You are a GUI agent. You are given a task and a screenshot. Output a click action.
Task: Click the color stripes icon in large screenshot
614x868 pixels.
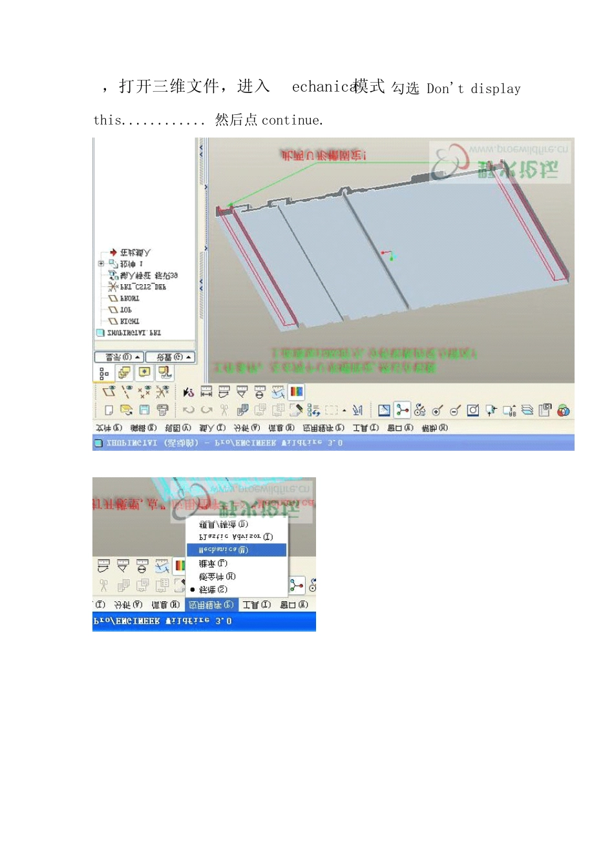[296, 391]
